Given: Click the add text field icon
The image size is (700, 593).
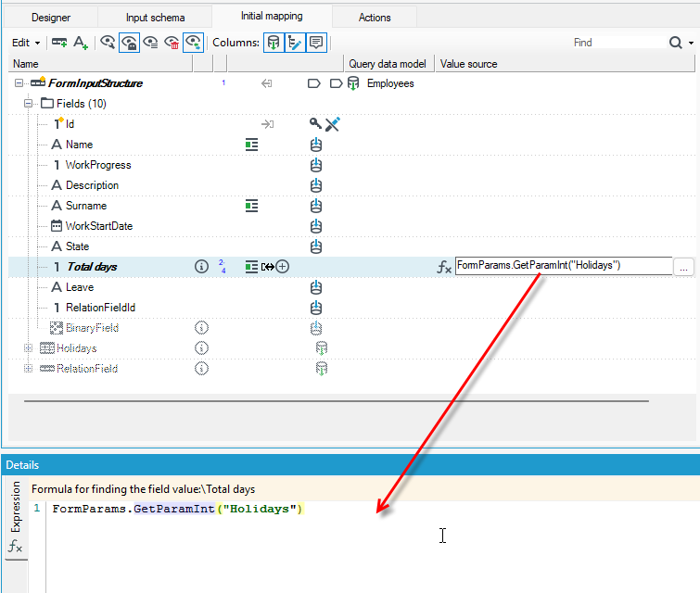Looking at the screenshot, I should 81,43.
